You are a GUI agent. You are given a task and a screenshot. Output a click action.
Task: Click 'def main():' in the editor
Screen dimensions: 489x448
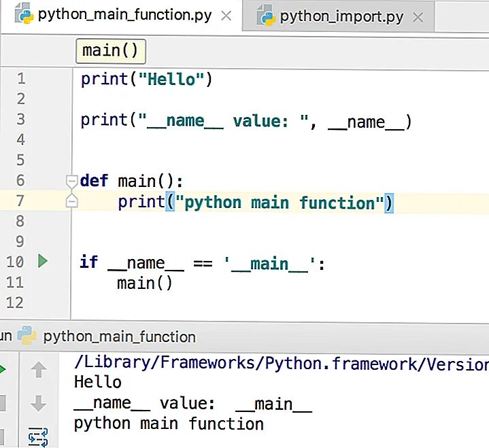131,181
